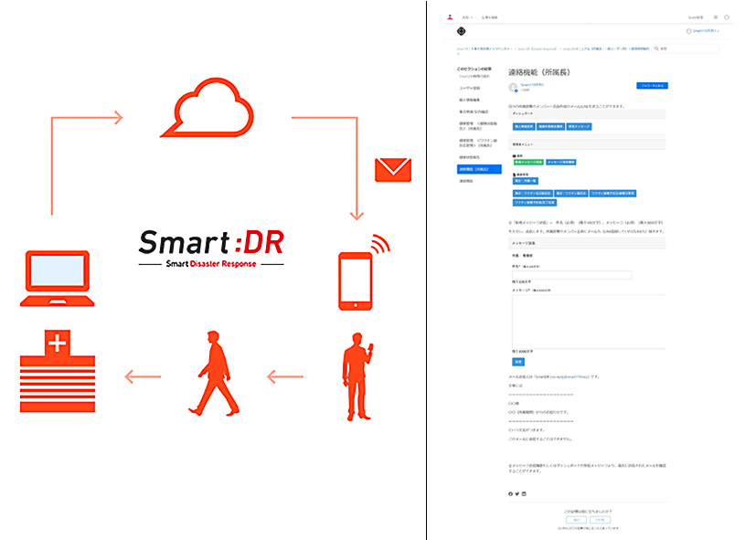The width and height of the screenshot is (756, 540).
Task: Share article via Facebook icon
Action: [511, 493]
